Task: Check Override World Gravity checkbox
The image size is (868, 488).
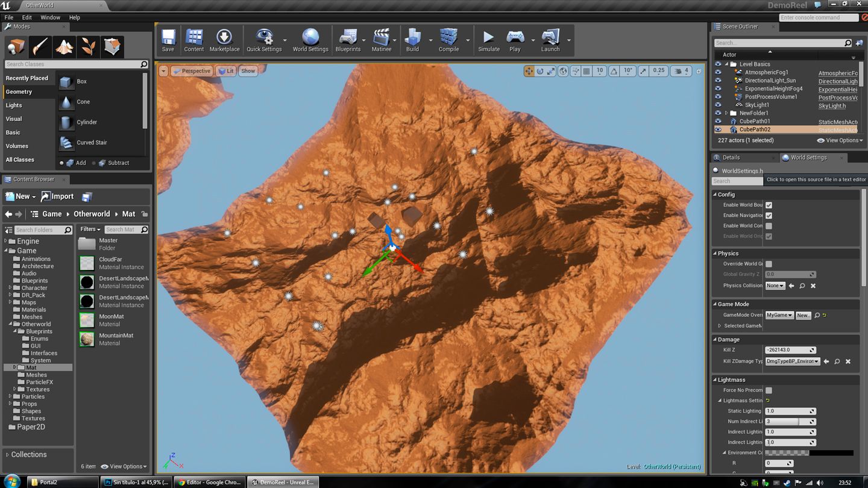Action: [769, 264]
